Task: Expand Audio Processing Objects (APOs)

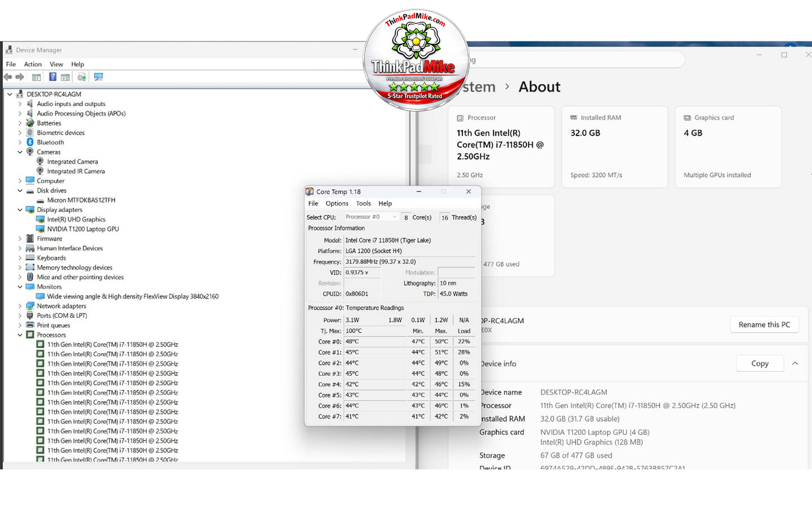Action: tap(20, 113)
